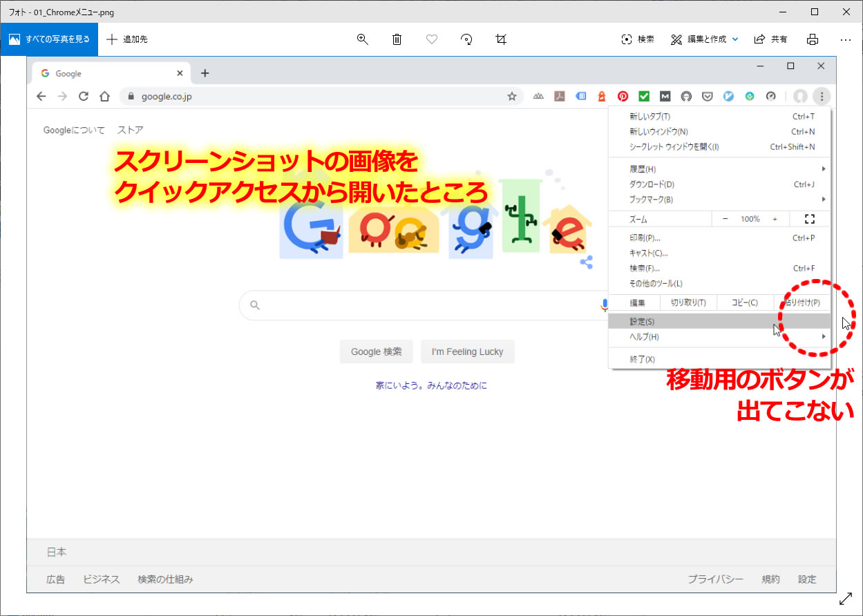Select 設定(S) in Chrome menu

pos(720,322)
